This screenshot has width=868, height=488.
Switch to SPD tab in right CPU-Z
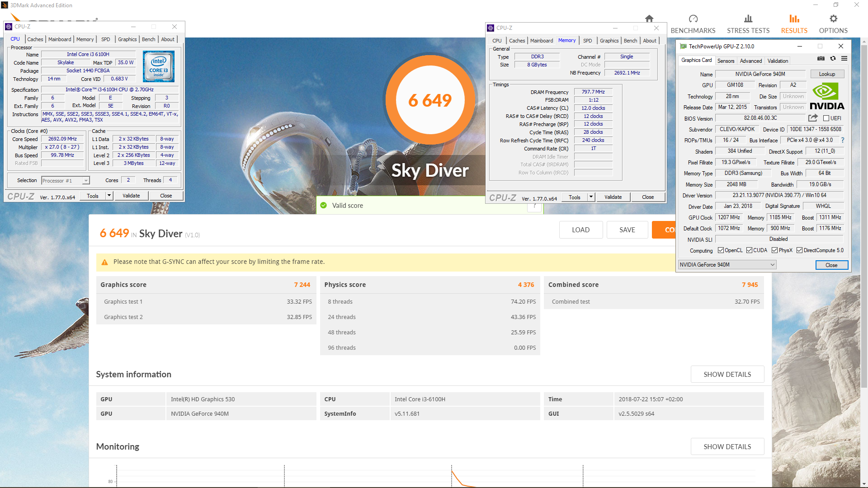coord(587,41)
